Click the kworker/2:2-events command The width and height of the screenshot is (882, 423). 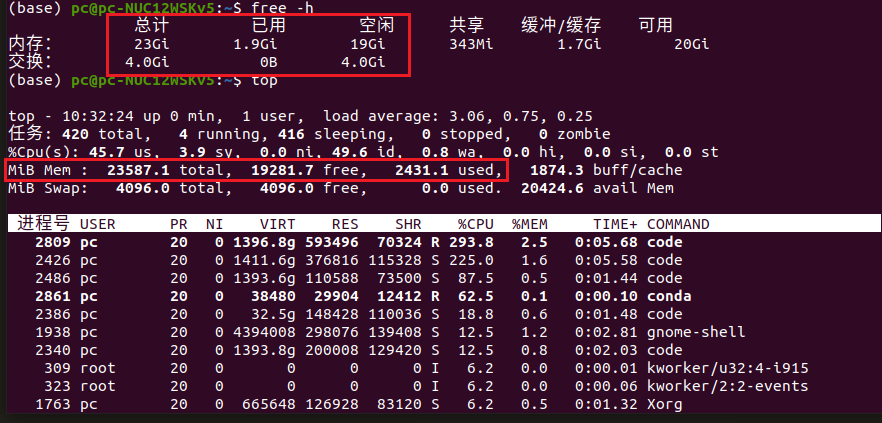[728, 386]
